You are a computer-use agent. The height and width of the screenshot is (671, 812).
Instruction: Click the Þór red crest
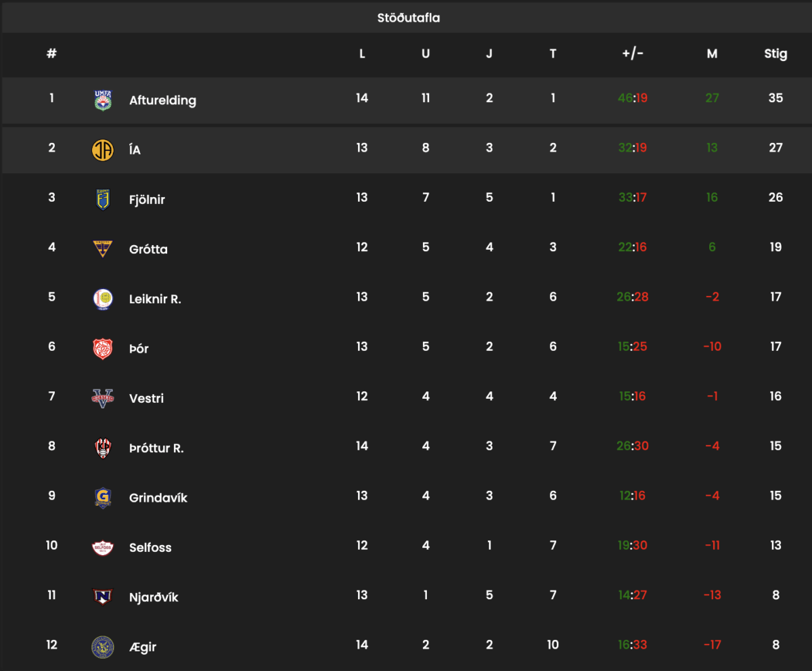(103, 349)
